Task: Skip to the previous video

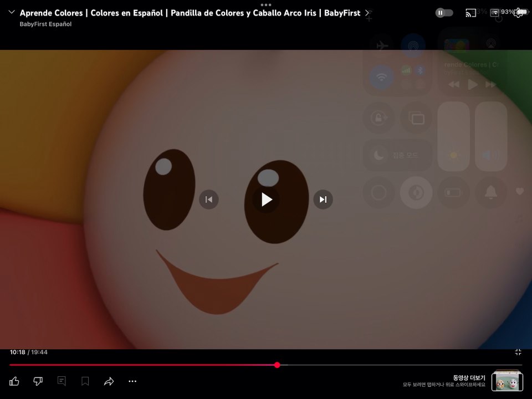Action: [x=209, y=199]
